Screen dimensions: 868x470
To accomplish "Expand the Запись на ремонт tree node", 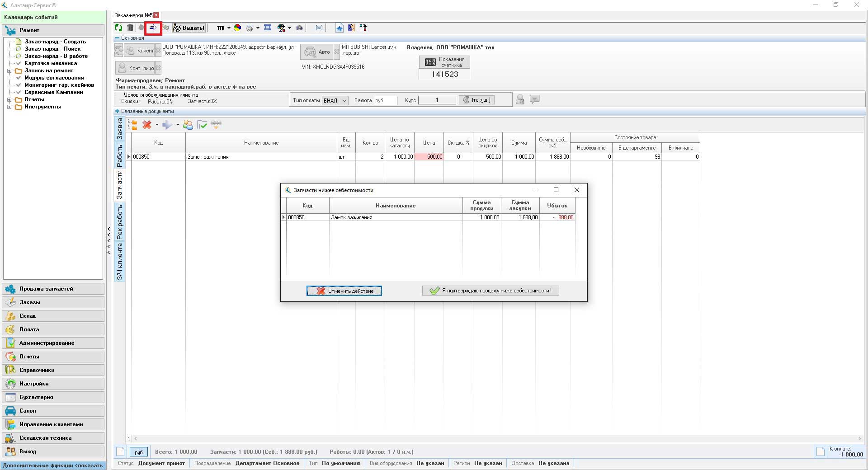I will tap(9, 71).
